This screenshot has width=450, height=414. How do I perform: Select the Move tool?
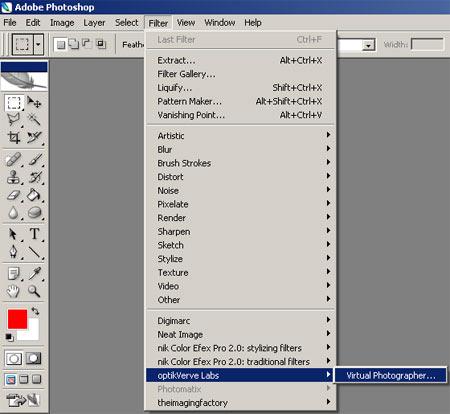click(x=34, y=102)
